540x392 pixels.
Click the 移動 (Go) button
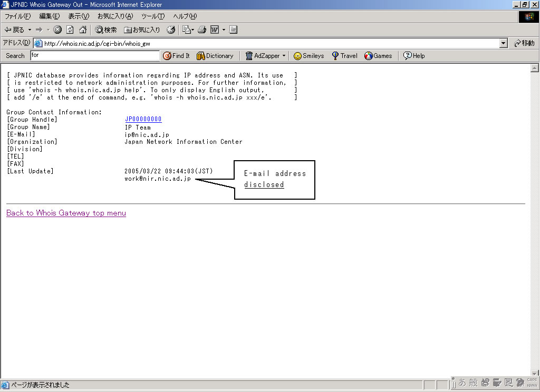tap(524, 43)
